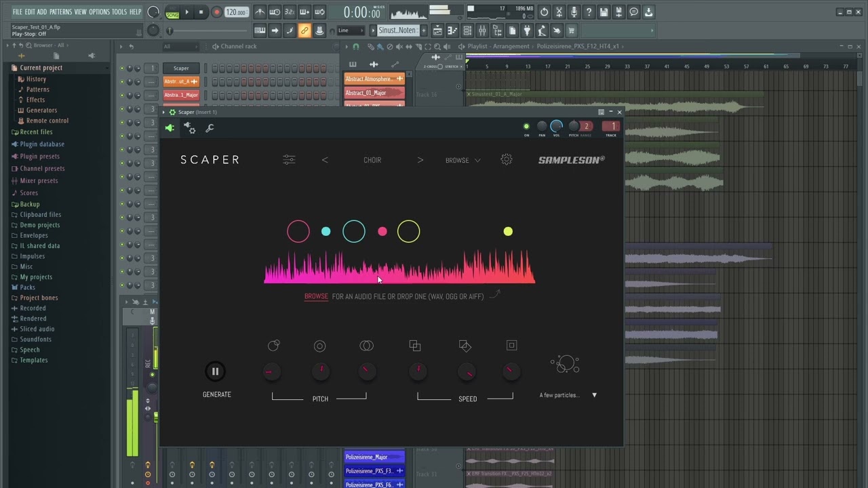Image resolution: width=868 pixels, height=488 pixels.
Task: Open the PATTERNS menu
Action: click(x=61, y=12)
